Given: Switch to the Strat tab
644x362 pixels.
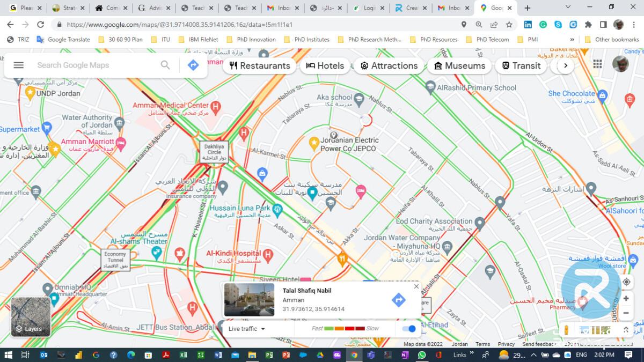Looking at the screenshot, I should (68, 8).
